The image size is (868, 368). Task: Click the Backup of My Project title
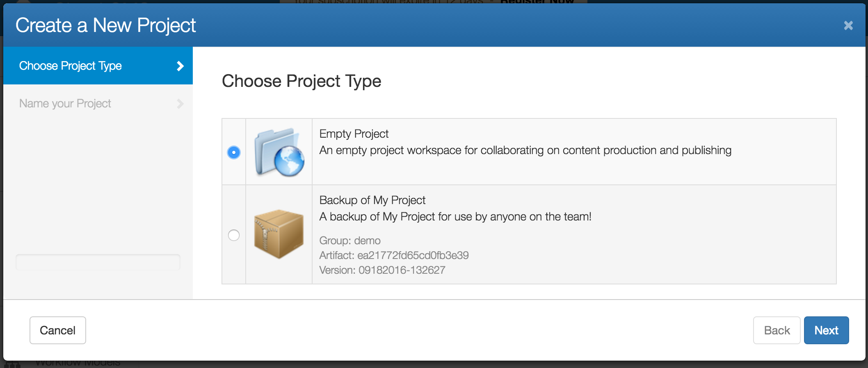(x=372, y=200)
